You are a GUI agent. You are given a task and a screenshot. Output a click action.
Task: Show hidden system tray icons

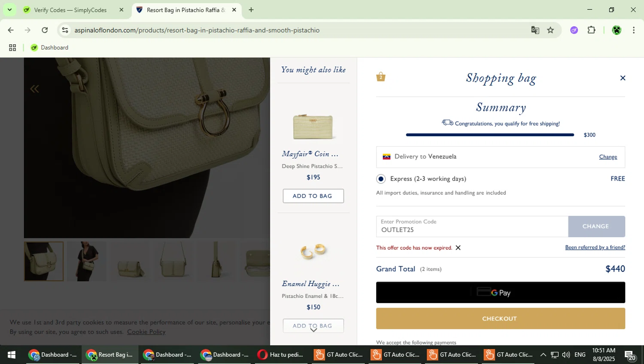tap(543, 355)
